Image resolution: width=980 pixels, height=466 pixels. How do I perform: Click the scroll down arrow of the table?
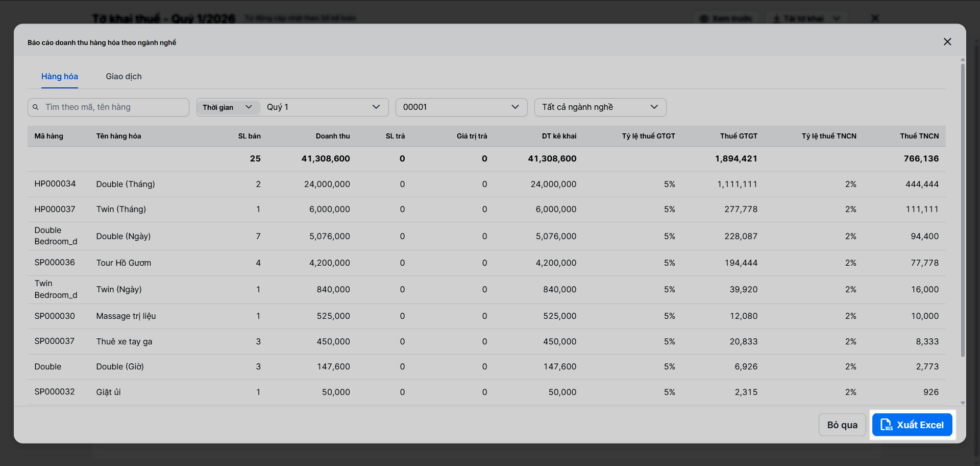point(963,403)
